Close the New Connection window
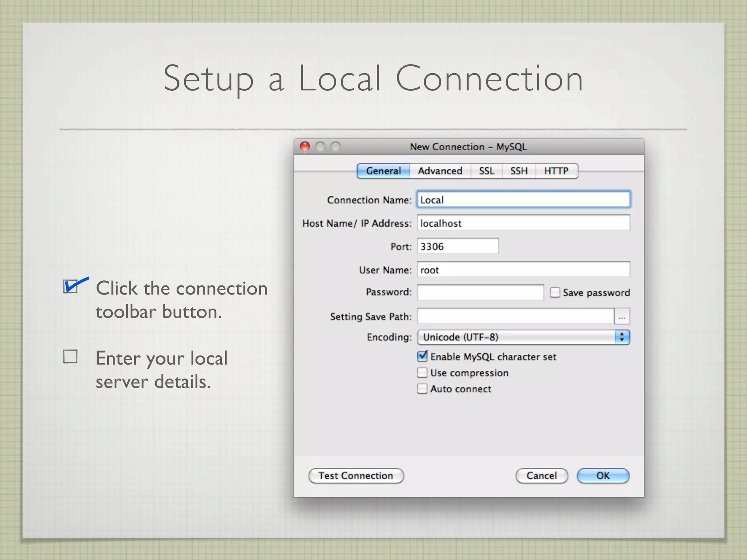This screenshot has width=747, height=560. (x=305, y=147)
